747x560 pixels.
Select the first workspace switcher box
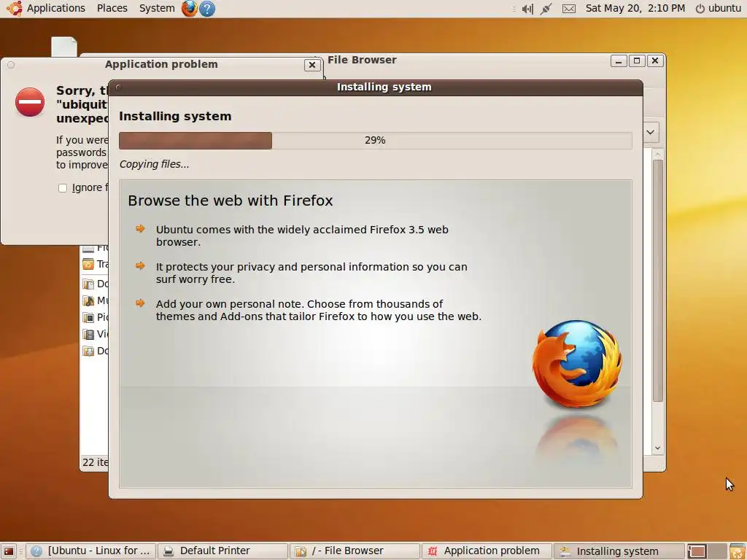(697, 551)
